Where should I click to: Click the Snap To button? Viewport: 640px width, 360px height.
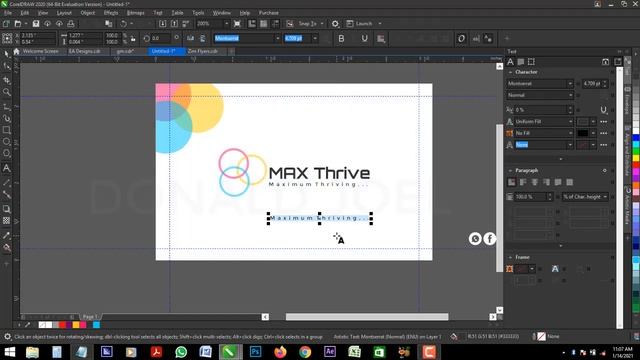308,24
